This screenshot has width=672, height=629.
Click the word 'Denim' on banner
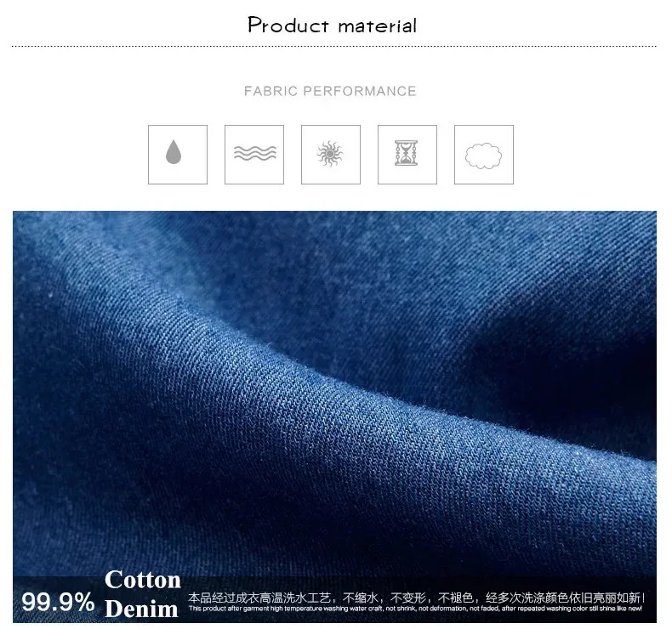click(141, 609)
